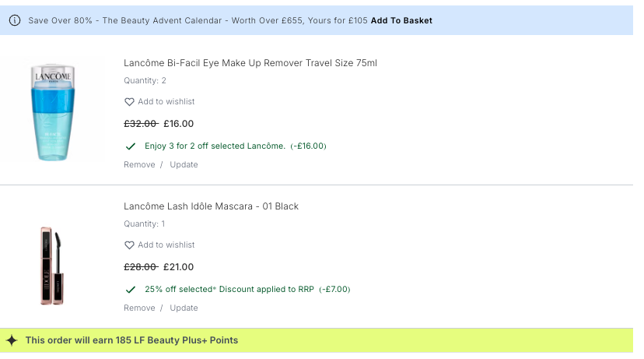Click the wishlist heart for Bi-Facil remover
This screenshot has height=359, width=644.
tap(129, 102)
